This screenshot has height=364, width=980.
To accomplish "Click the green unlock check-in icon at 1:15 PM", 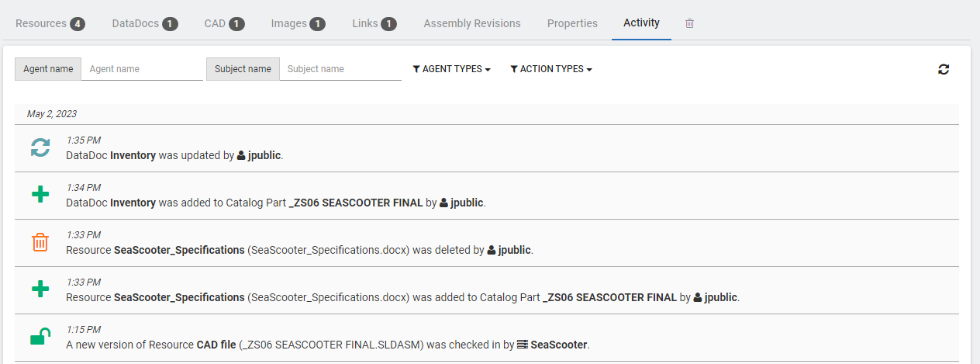I will (x=40, y=337).
